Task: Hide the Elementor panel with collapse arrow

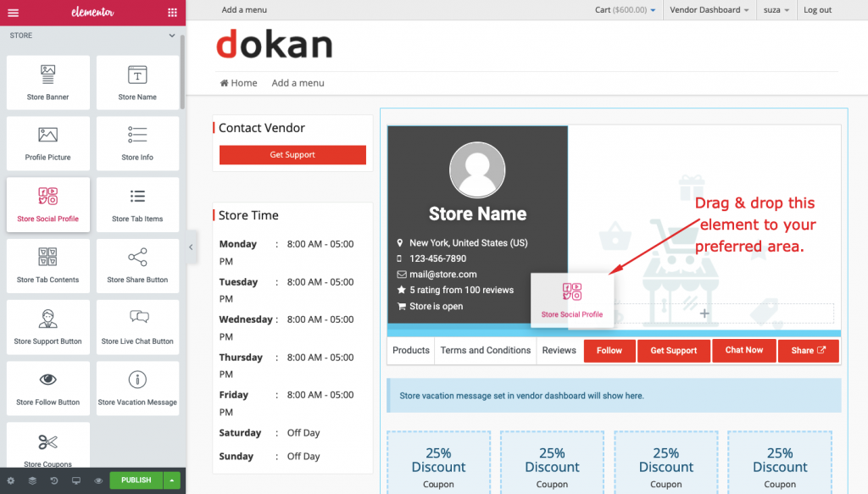Action: click(x=191, y=247)
